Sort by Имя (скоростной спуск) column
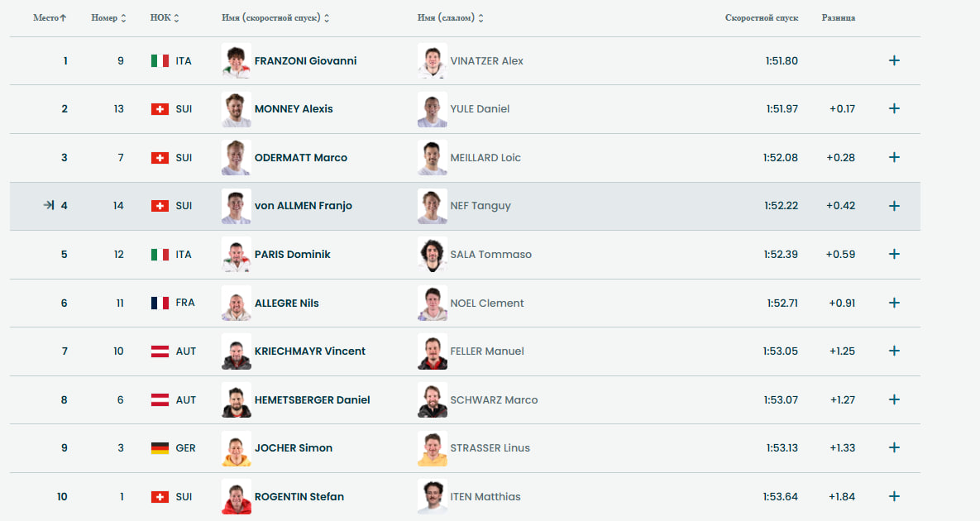The image size is (980, 521). tap(275, 17)
